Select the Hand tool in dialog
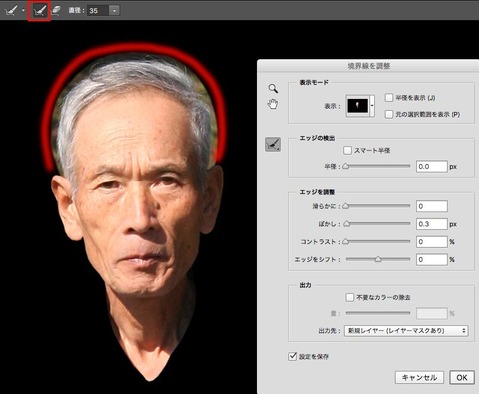Viewport: 479px width, 394px height. 273,104
